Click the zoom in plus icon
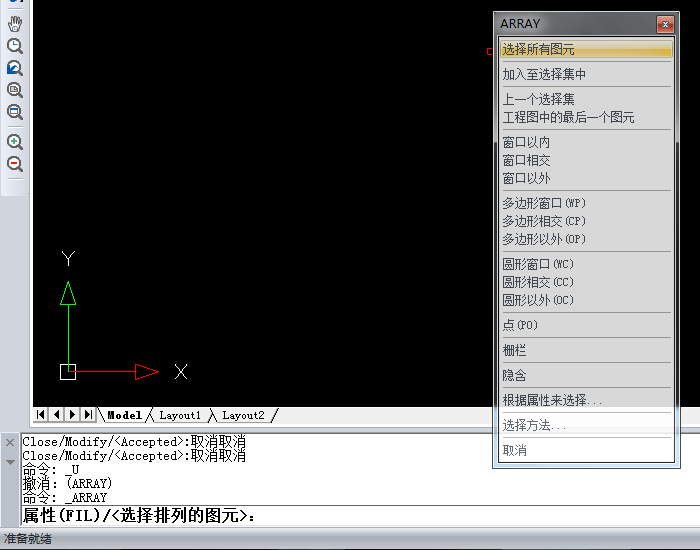The image size is (700, 550). click(x=15, y=142)
